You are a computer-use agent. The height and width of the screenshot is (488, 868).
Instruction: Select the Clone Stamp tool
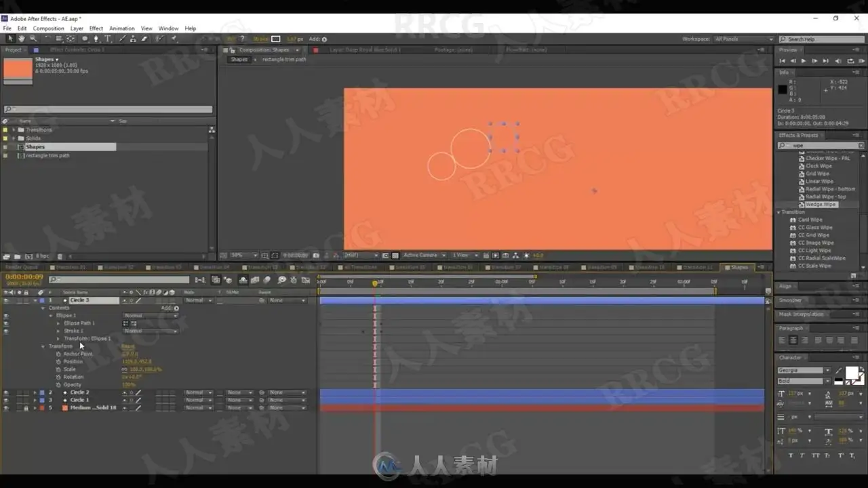click(x=133, y=39)
